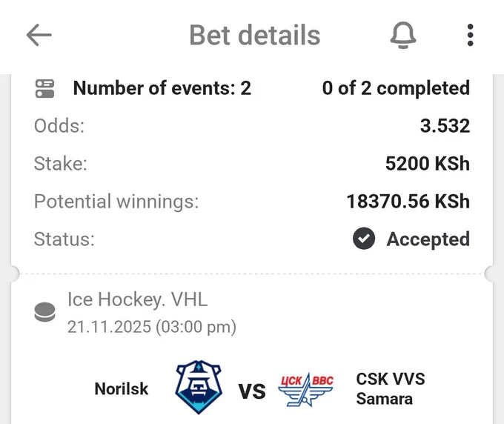Select the odds value 3.532
Image resolution: width=504 pixels, height=424 pixels.
(445, 126)
